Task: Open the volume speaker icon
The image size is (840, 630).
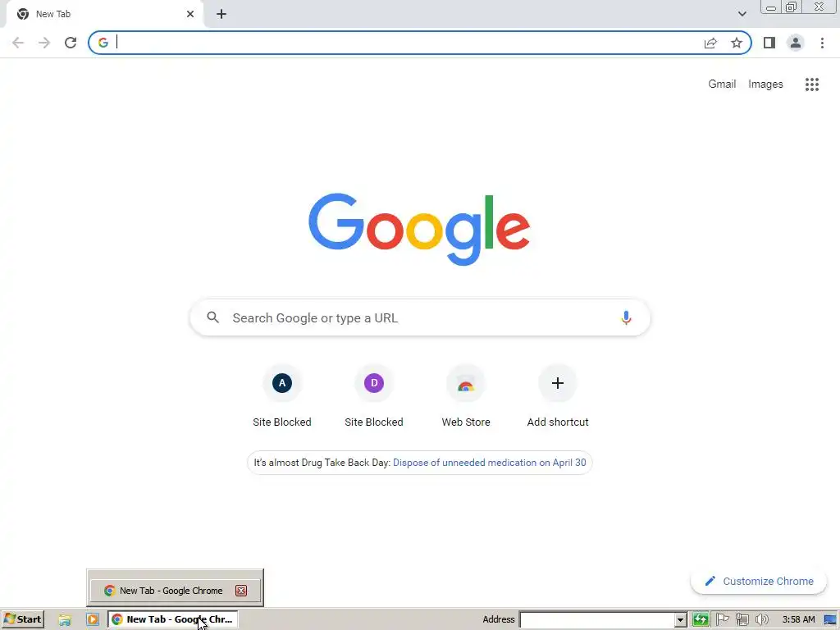Action: pyautogui.click(x=762, y=620)
